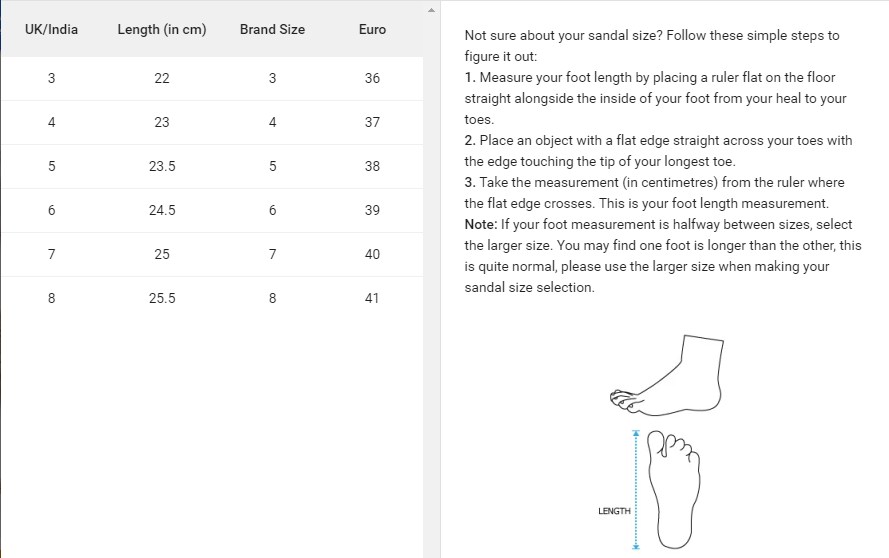Click the Length (in cm) column header
Viewport: 889px width, 558px height.
pos(162,29)
